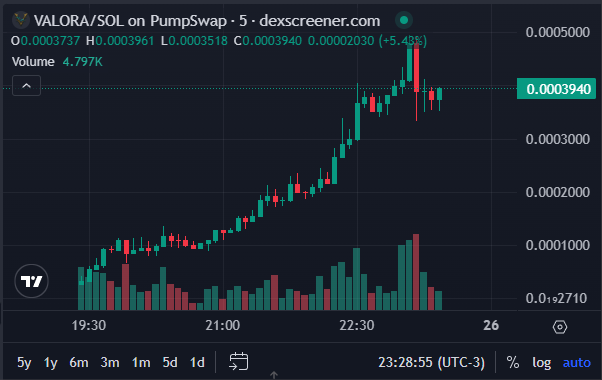
Task: Click the 0.0005000 price axis label
Action: pos(557,32)
